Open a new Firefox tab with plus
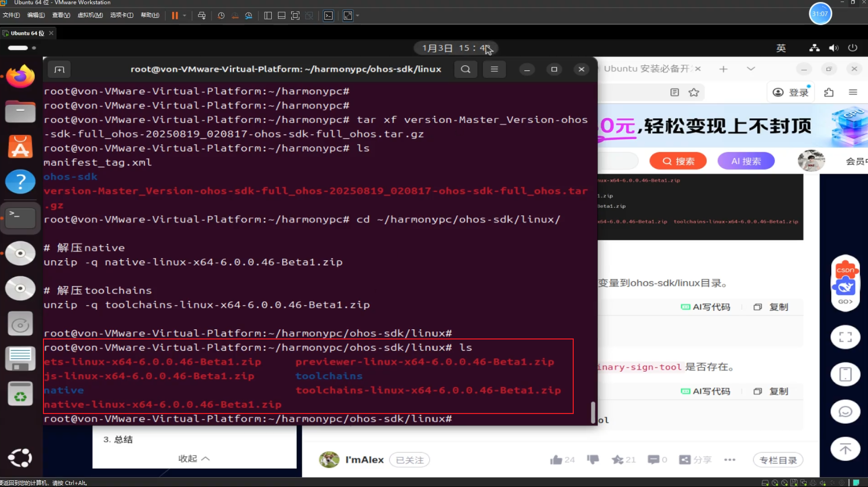Image resolution: width=868 pixels, height=487 pixels. coord(723,69)
